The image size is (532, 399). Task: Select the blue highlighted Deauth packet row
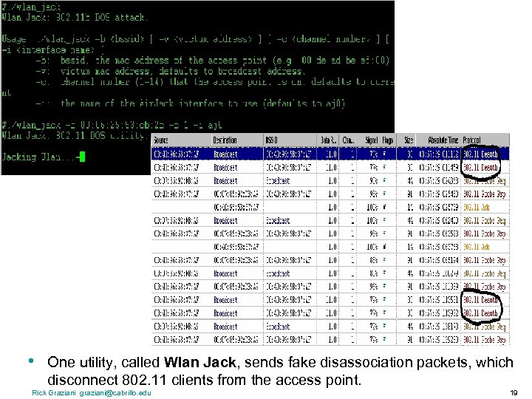pos(330,154)
